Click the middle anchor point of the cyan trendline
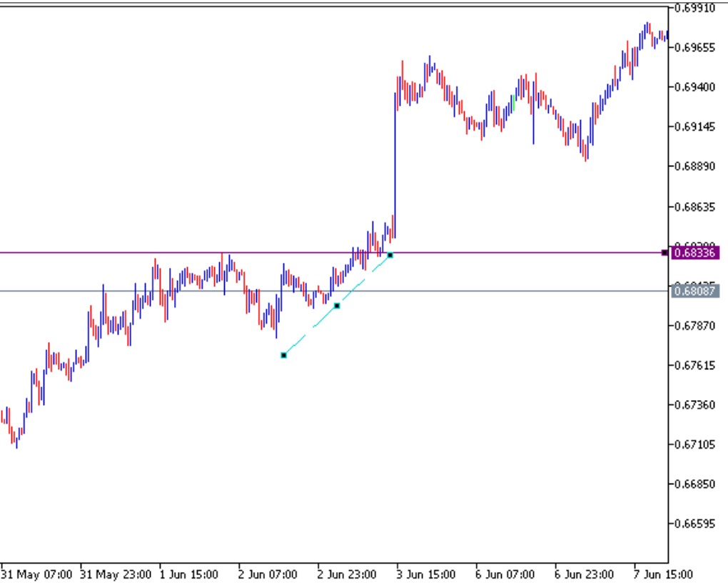This screenshot has width=728, height=585. (x=337, y=306)
